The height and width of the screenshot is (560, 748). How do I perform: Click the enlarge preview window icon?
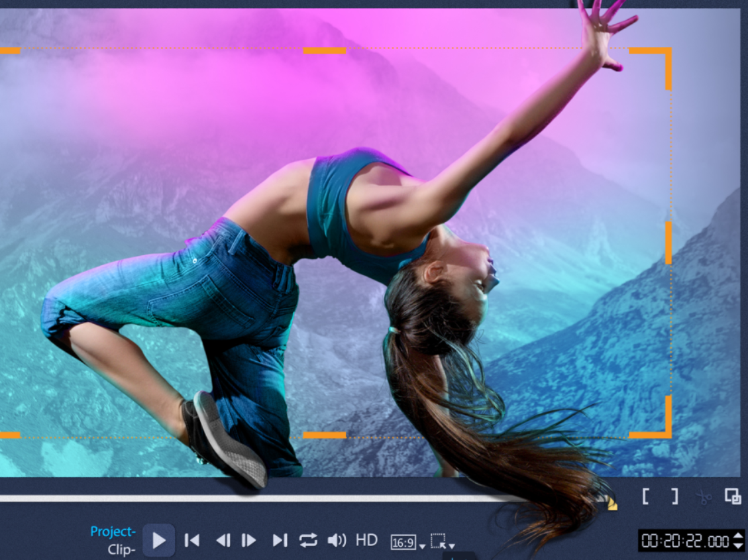(x=733, y=496)
